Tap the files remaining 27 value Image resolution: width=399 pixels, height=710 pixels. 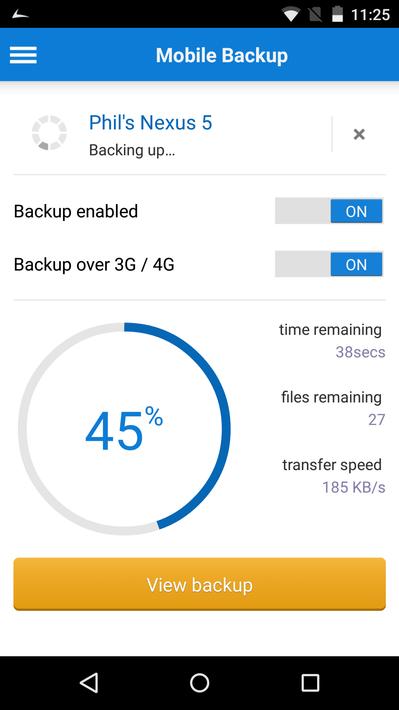[x=376, y=420]
